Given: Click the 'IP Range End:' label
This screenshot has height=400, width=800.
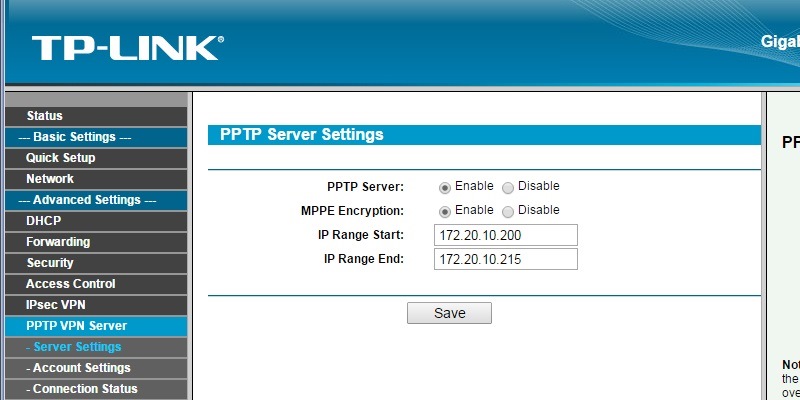Looking at the screenshot, I should 364,259.
